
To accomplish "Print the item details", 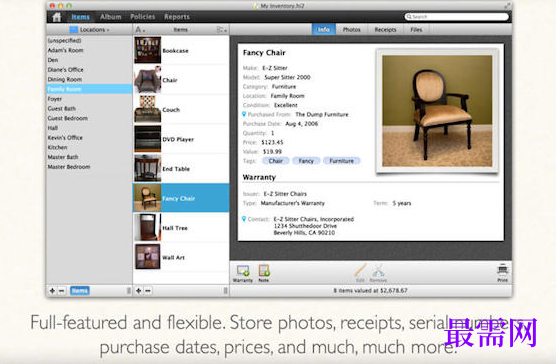I will 502,273.
